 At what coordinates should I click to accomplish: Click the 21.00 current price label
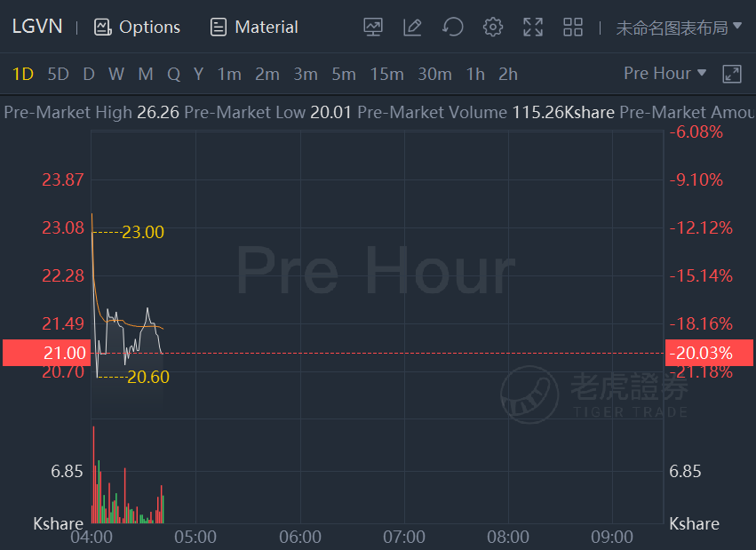[44, 353]
